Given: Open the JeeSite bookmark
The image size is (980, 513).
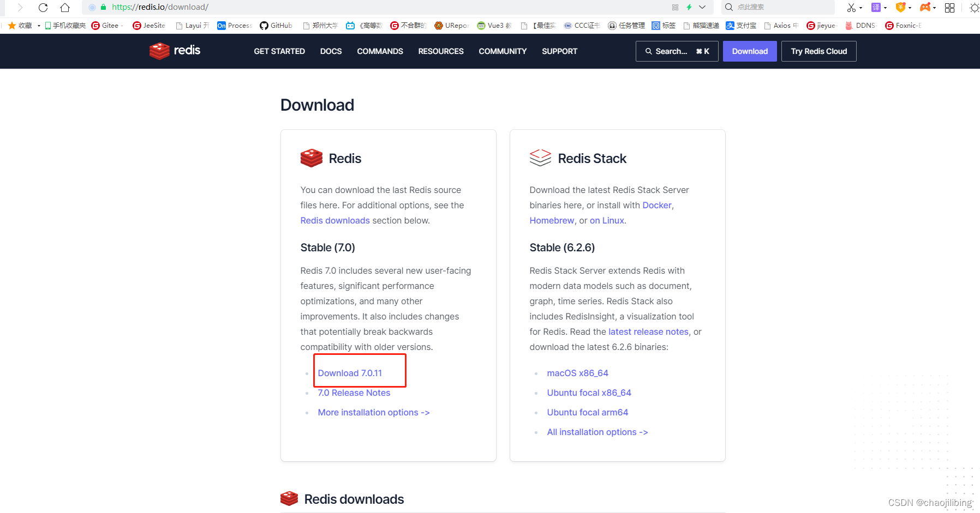Looking at the screenshot, I should pos(149,26).
